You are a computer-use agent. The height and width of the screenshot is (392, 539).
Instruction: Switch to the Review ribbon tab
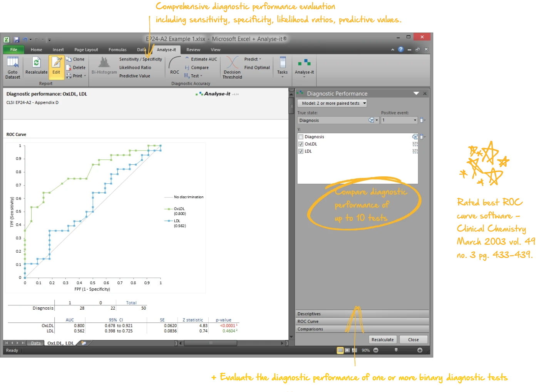[x=193, y=50]
